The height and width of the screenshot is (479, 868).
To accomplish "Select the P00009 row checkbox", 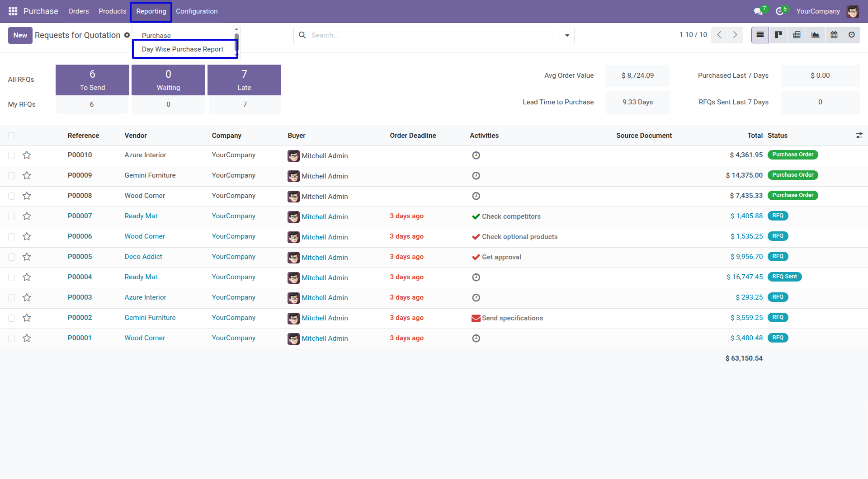I will click(x=12, y=176).
